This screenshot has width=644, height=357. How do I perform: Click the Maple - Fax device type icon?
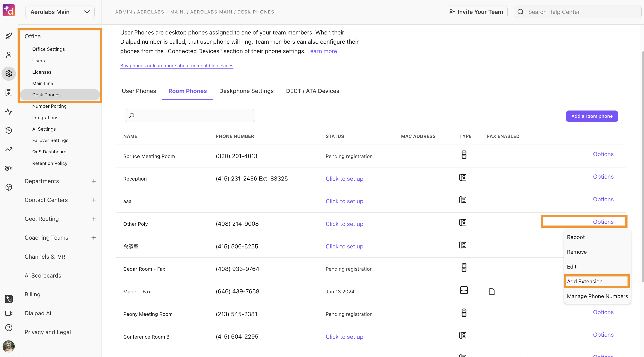(464, 290)
